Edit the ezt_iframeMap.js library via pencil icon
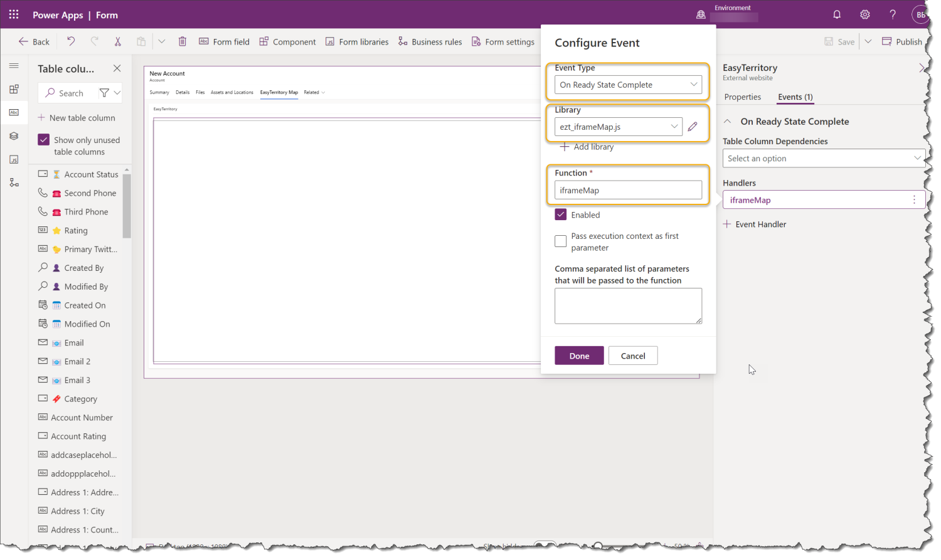 pyautogui.click(x=692, y=126)
